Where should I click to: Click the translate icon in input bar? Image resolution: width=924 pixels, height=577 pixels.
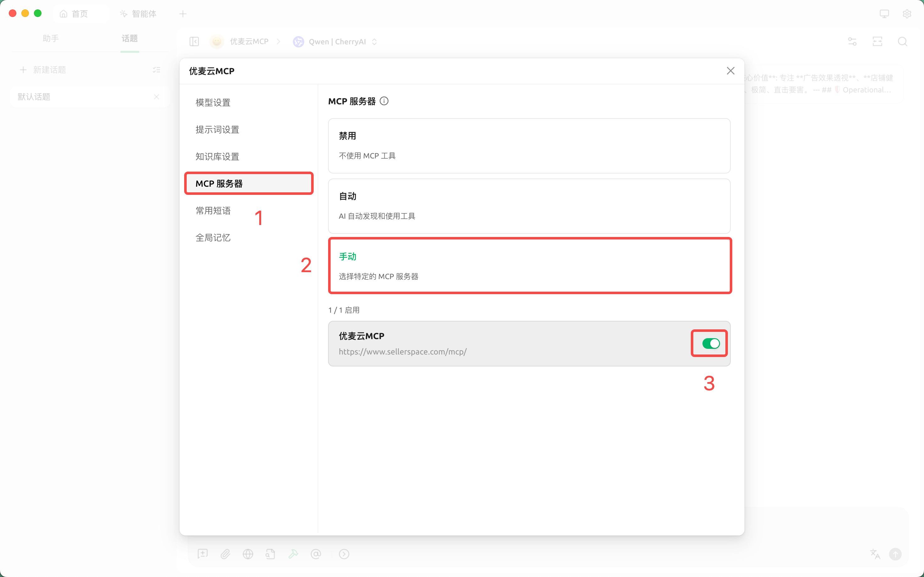tap(875, 554)
